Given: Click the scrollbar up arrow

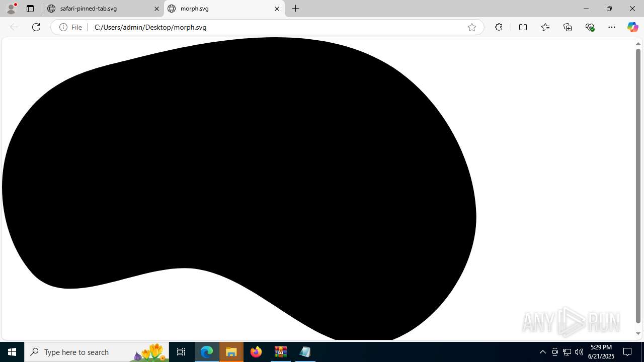Looking at the screenshot, I should pyautogui.click(x=638, y=43).
